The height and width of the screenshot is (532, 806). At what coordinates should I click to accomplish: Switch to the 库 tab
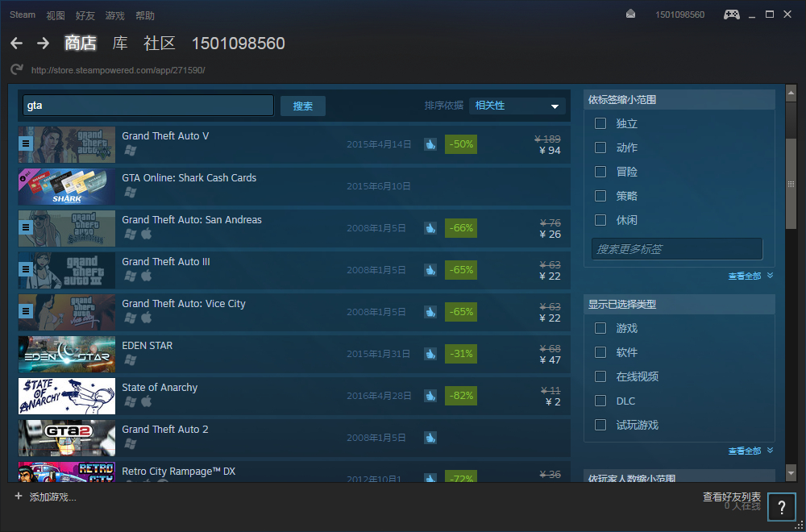point(120,44)
